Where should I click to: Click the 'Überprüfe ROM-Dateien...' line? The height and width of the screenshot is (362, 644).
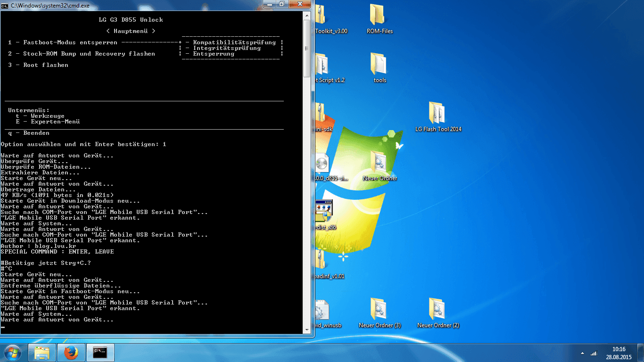click(x=46, y=167)
